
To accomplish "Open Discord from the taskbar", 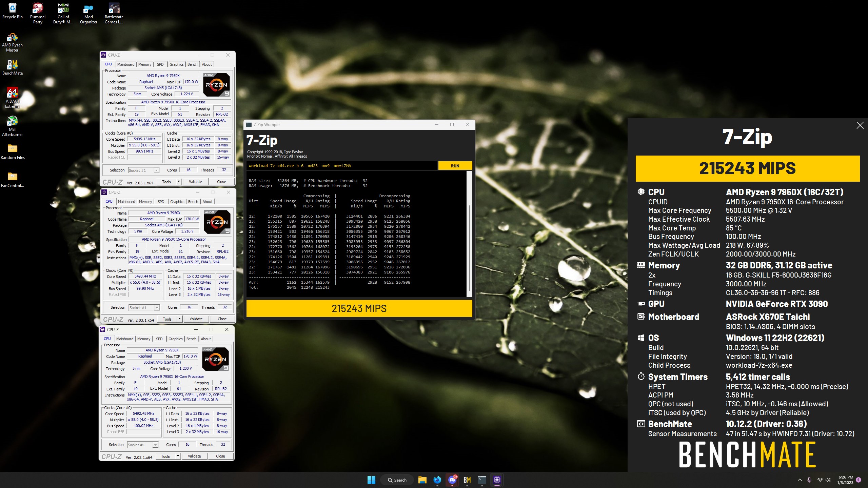I will click(452, 480).
